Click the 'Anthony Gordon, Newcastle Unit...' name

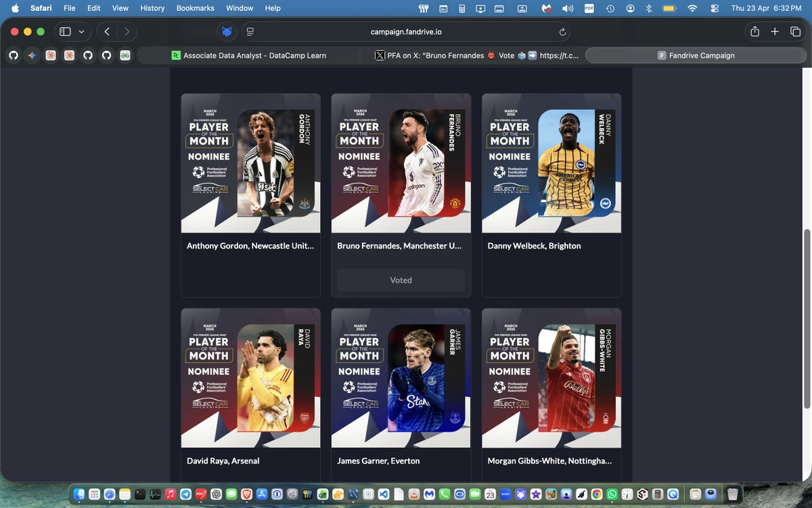250,246
